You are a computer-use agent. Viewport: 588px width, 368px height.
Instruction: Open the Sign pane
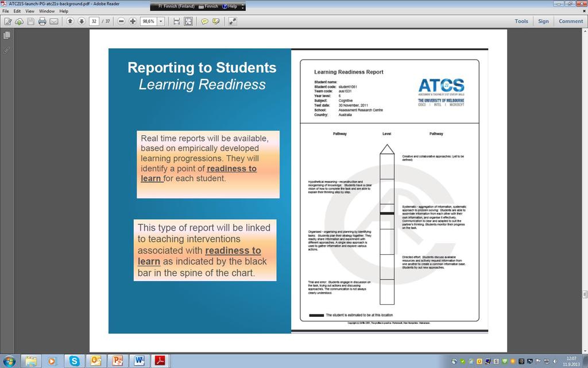pos(543,21)
